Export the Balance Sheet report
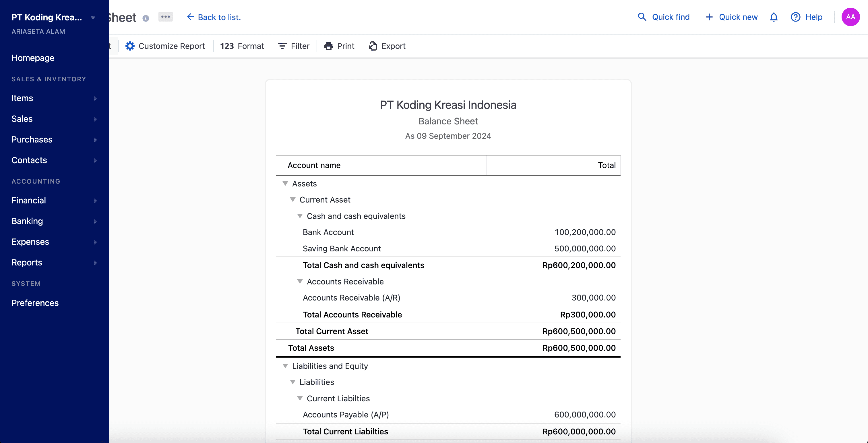This screenshot has width=868, height=443. click(x=387, y=46)
